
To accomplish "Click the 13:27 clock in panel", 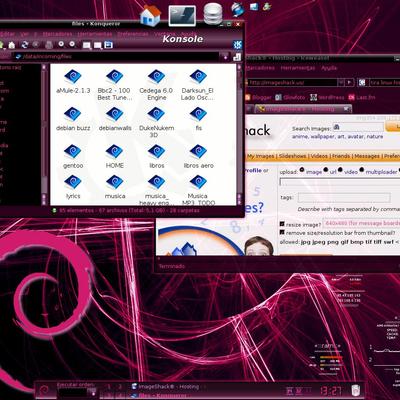I will [x=331, y=391].
